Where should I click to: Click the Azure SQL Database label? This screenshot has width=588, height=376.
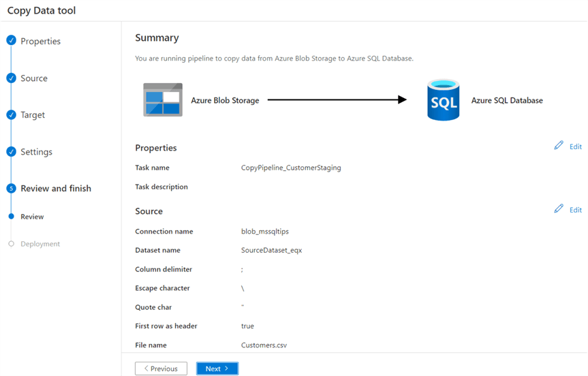click(x=507, y=100)
